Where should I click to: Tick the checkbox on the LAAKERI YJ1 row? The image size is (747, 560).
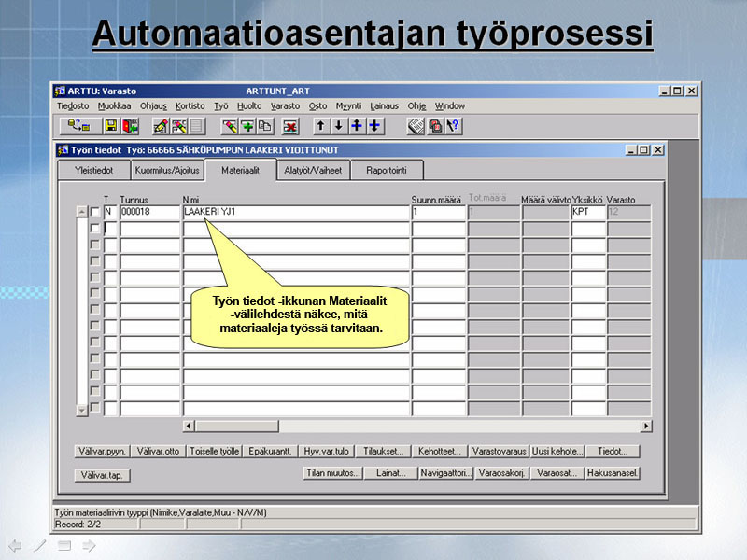click(94, 213)
